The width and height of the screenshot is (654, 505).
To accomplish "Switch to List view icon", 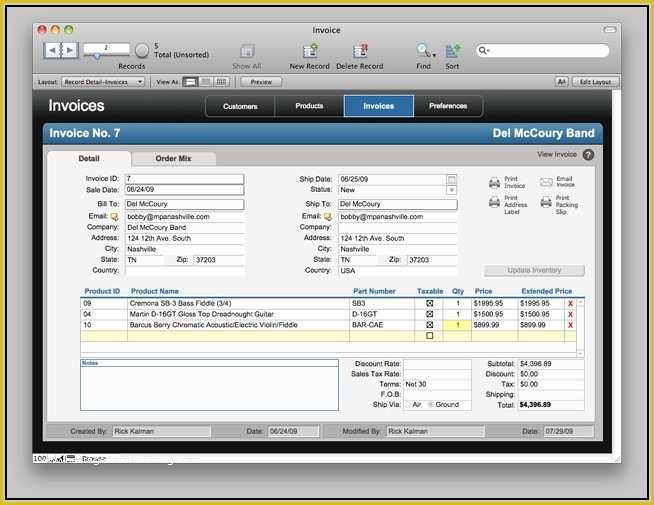I will click(x=206, y=82).
